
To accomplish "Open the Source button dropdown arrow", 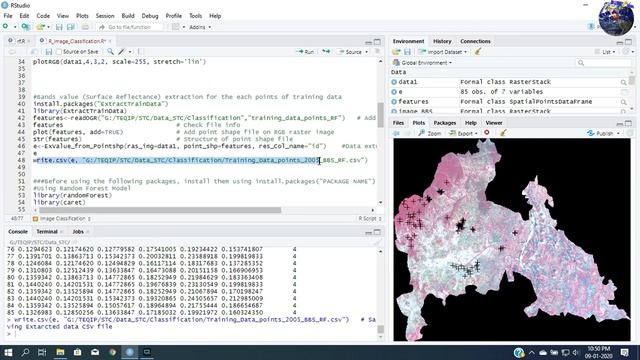I will point(367,52).
